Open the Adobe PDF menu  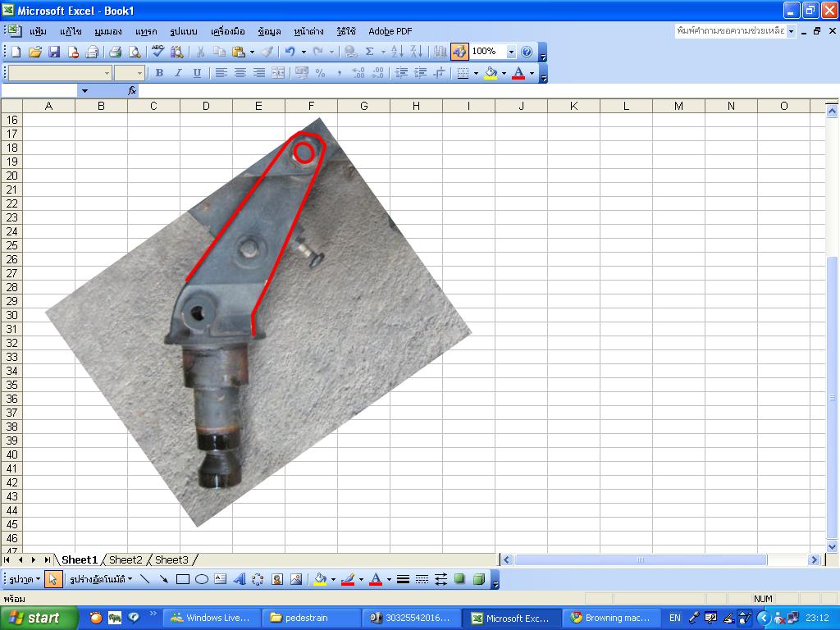[390, 31]
